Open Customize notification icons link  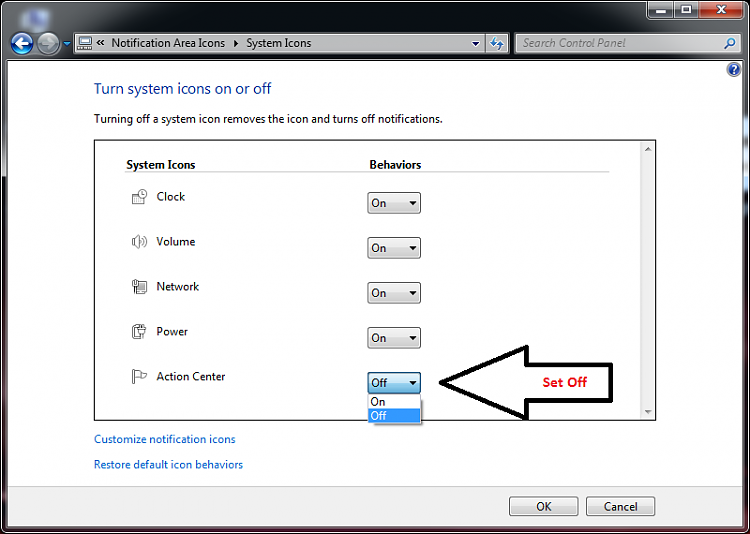pyautogui.click(x=165, y=439)
